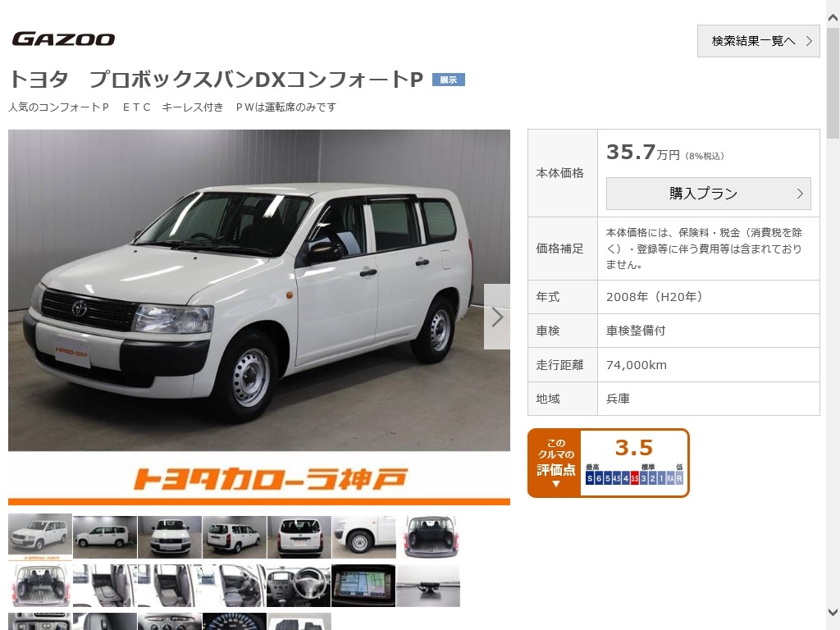Open the 購入プラン purchase plan button
This screenshot has width=840, height=630.
point(708,194)
